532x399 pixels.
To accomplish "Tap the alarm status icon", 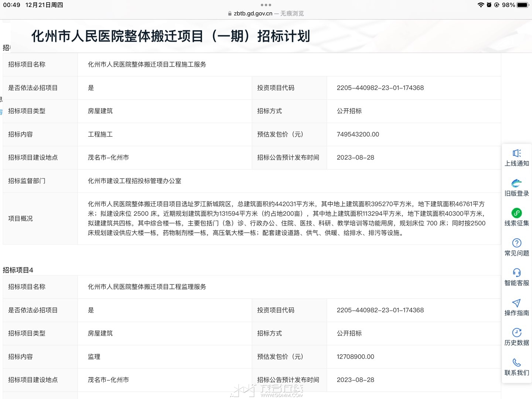I will point(489,5).
